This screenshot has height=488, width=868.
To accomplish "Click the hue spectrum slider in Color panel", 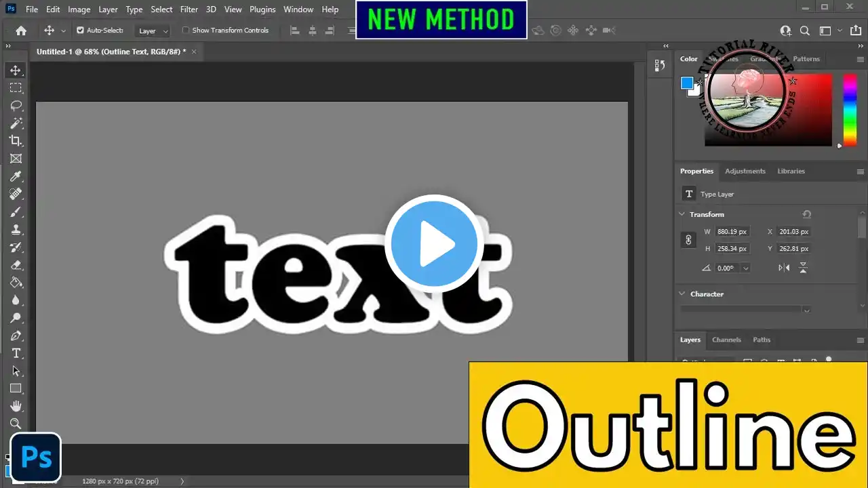I will (850, 109).
